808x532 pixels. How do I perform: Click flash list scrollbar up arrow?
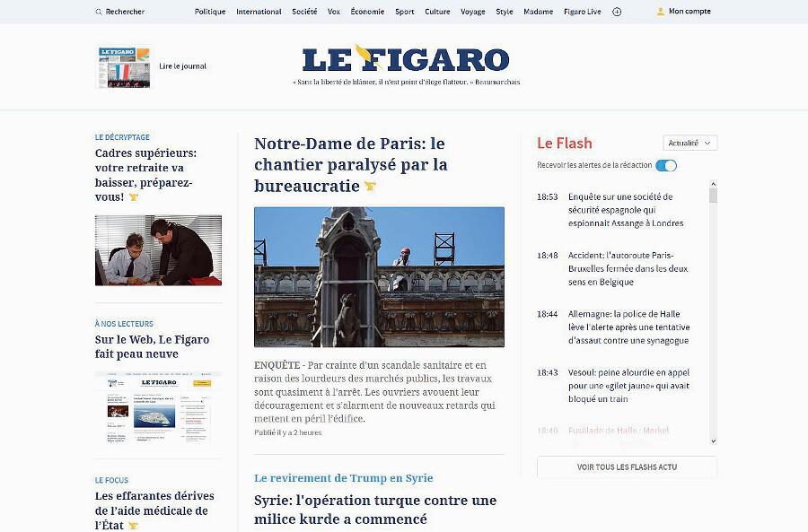point(713,183)
